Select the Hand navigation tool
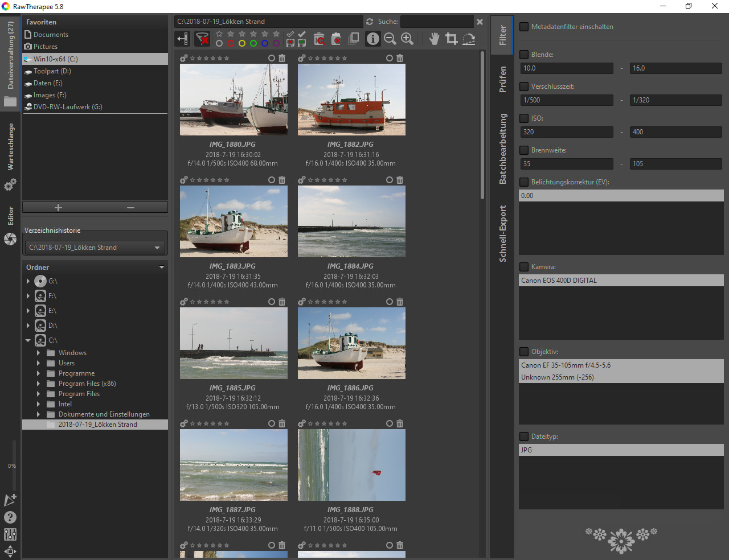 pyautogui.click(x=435, y=39)
